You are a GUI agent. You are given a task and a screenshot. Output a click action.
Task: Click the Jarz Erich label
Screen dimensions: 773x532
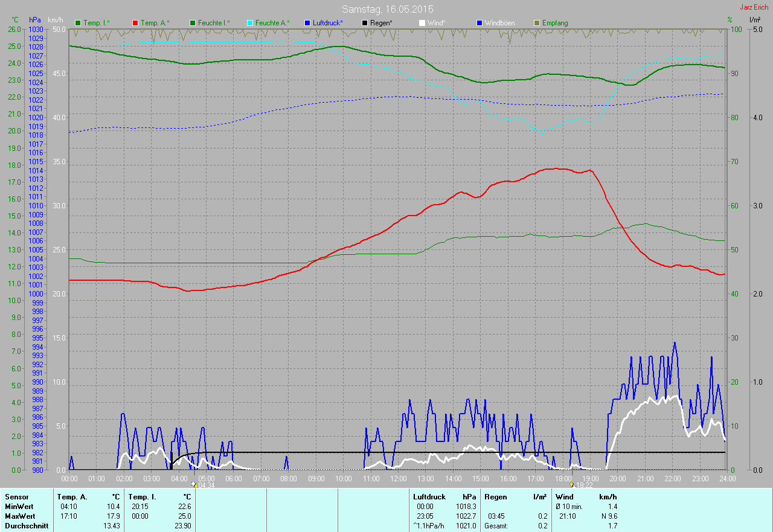click(754, 7)
